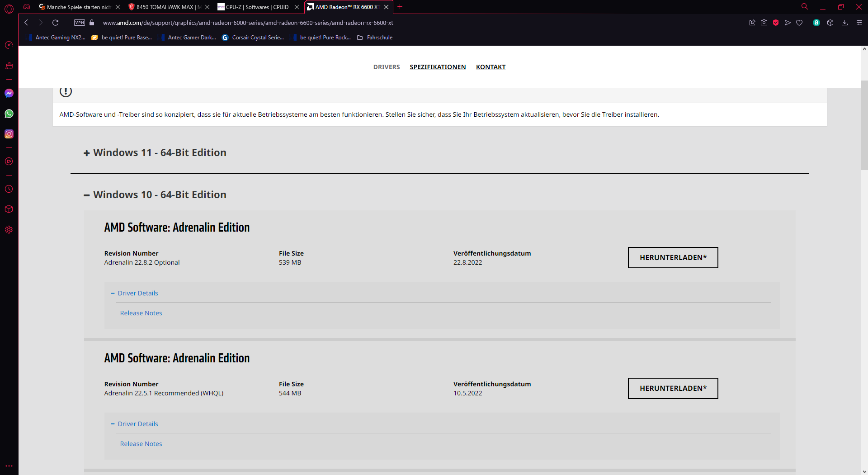
Task: Reload the AMD support page
Action: [56, 23]
